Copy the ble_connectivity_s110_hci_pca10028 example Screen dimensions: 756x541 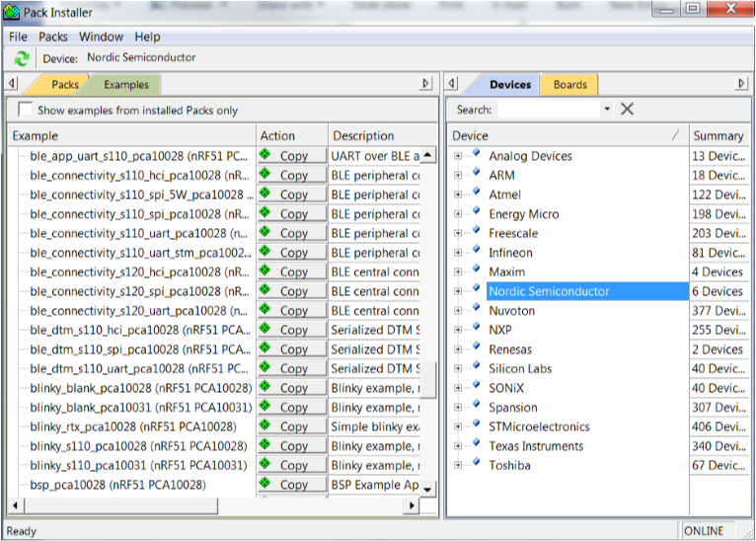tap(292, 175)
